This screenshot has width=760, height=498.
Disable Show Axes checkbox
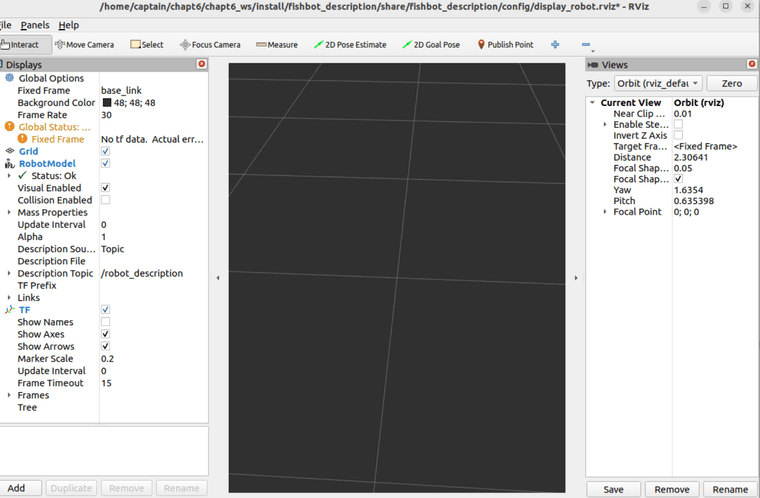105,334
